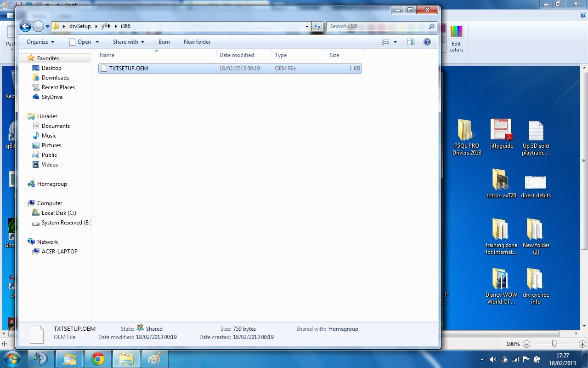
Task: Create a New folder from the toolbar
Action: 197,42
